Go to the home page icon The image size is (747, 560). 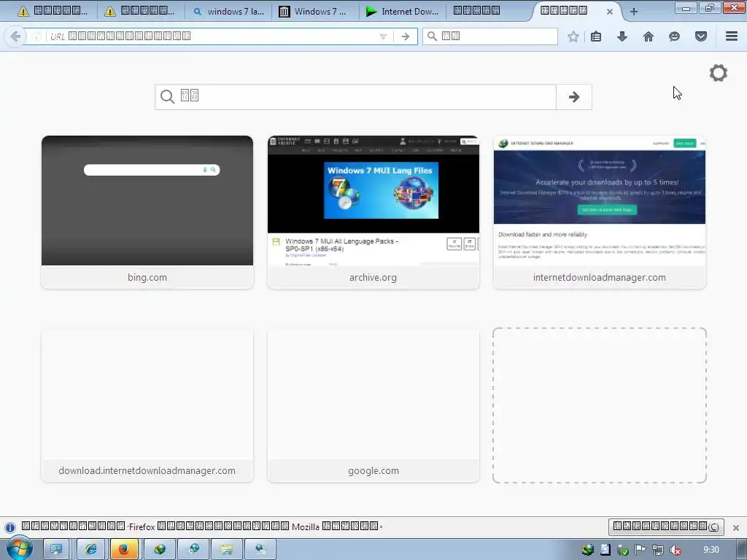649,36
